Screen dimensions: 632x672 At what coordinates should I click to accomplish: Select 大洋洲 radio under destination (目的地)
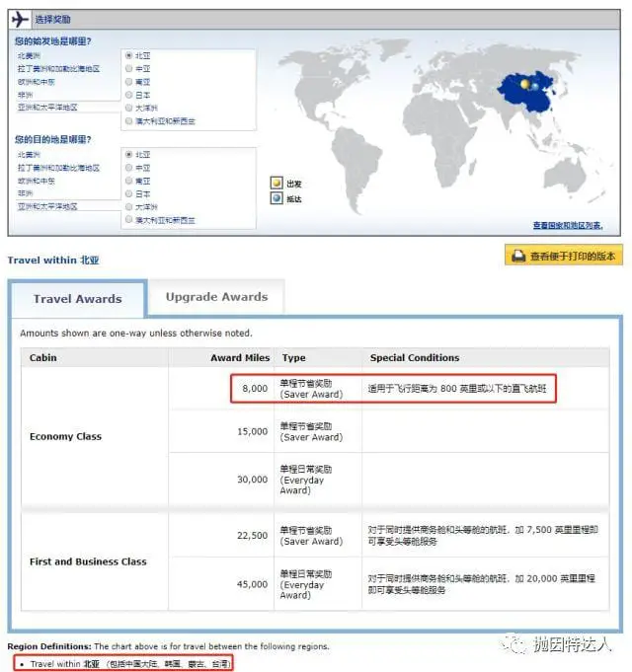click(x=128, y=206)
